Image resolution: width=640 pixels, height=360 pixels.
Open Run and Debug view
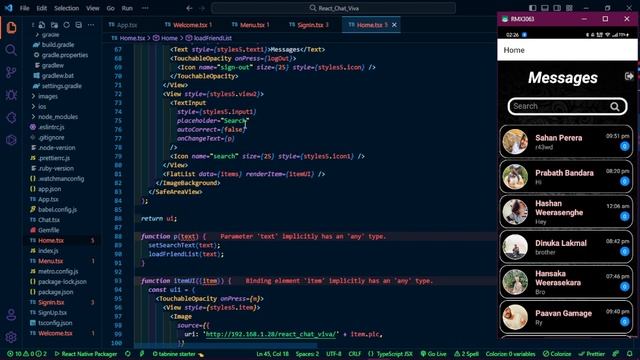[x=11, y=95]
